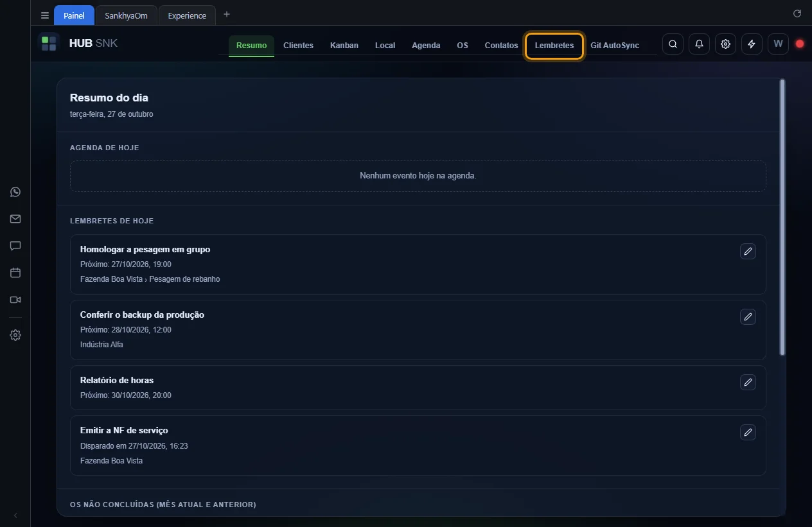Open WhatsApp from the left sidebar
Viewport: 812px width, 527px height.
coord(15,192)
